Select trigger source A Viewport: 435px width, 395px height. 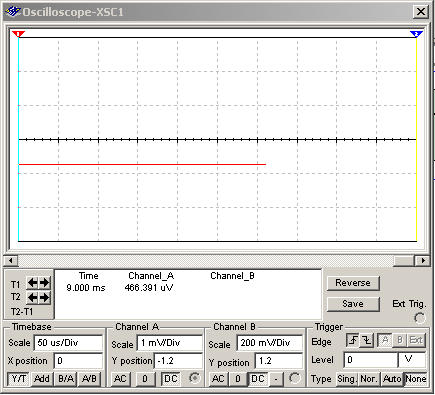385,340
